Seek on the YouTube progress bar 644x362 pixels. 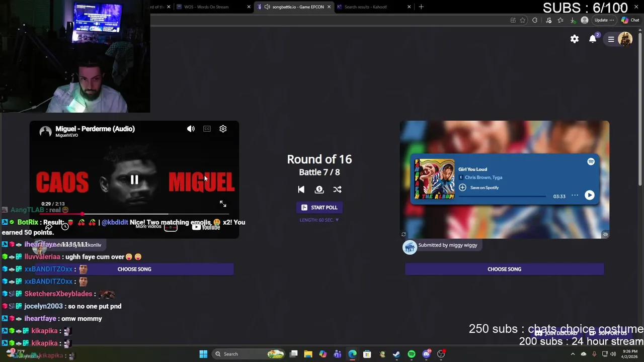point(134,214)
